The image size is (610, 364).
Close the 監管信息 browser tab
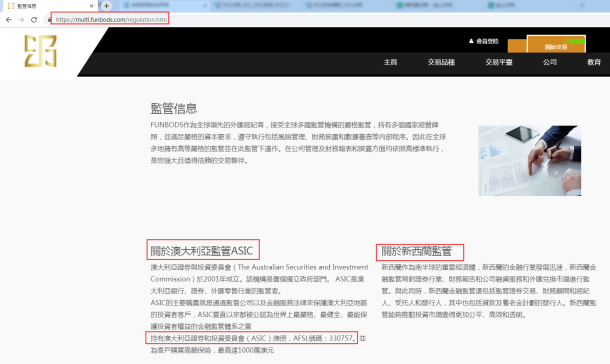(91, 6)
